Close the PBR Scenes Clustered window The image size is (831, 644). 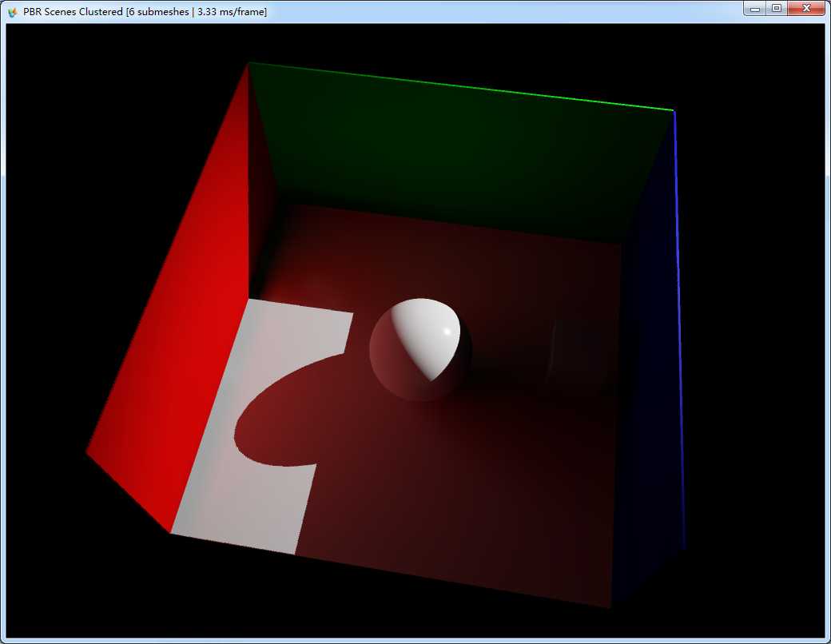pyautogui.click(x=806, y=9)
